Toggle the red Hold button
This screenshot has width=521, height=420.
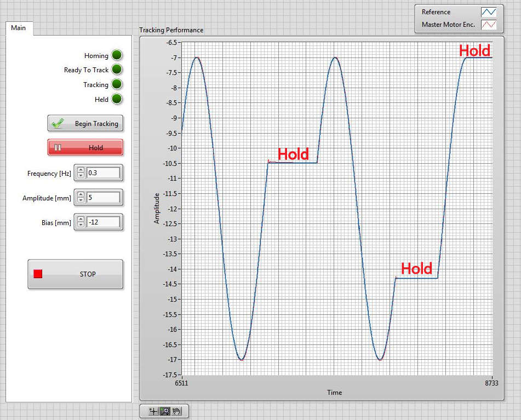coord(85,147)
